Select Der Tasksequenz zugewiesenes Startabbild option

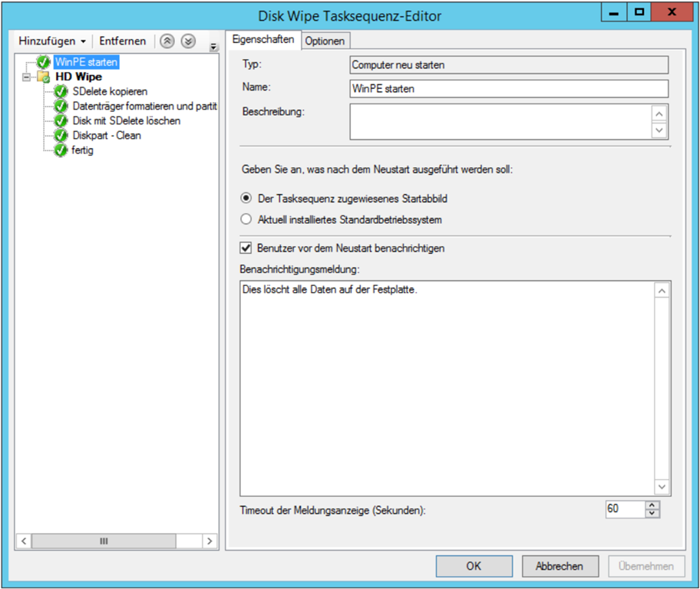click(x=246, y=199)
